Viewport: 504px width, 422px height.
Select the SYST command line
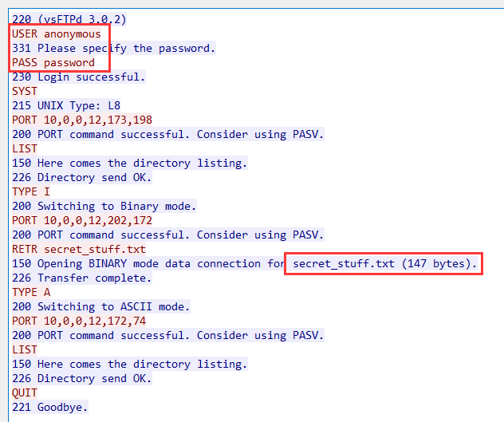24,91
